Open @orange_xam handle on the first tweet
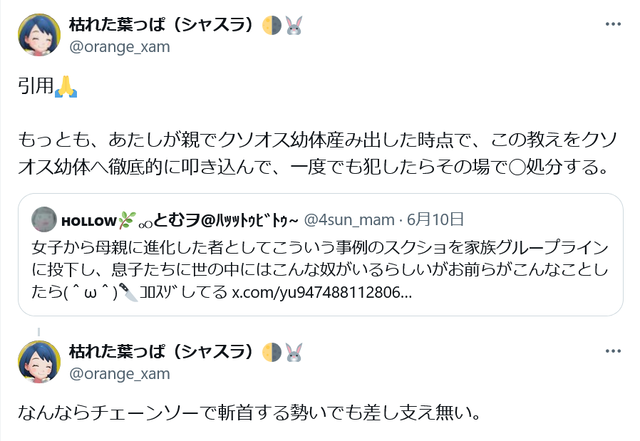Screen dimensions: 640x441 pyautogui.click(x=120, y=47)
